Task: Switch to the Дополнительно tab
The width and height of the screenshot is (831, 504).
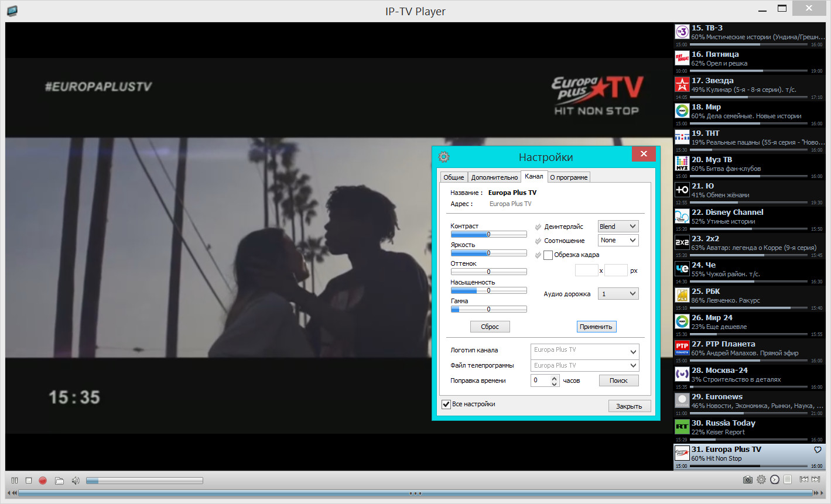Action: pos(494,177)
